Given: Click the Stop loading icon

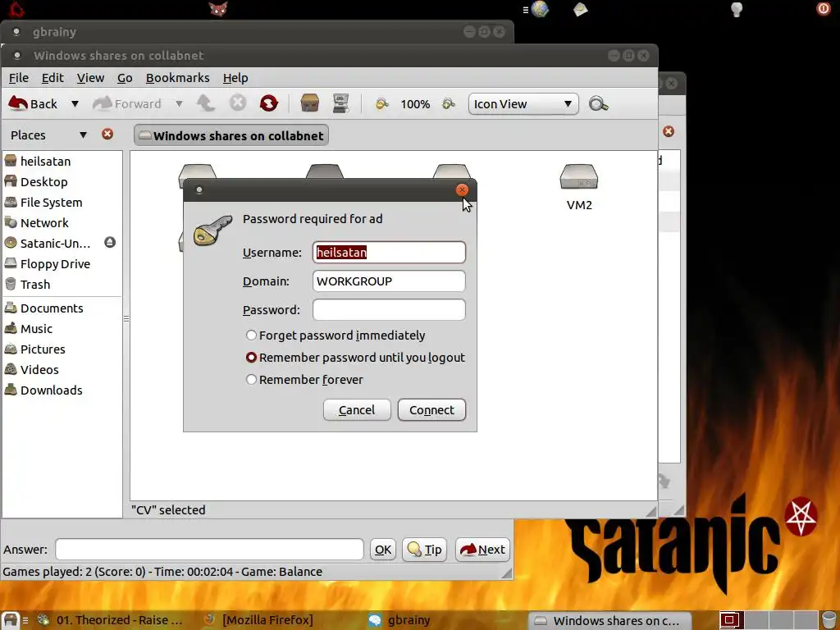Looking at the screenshot, I should 238,103.
